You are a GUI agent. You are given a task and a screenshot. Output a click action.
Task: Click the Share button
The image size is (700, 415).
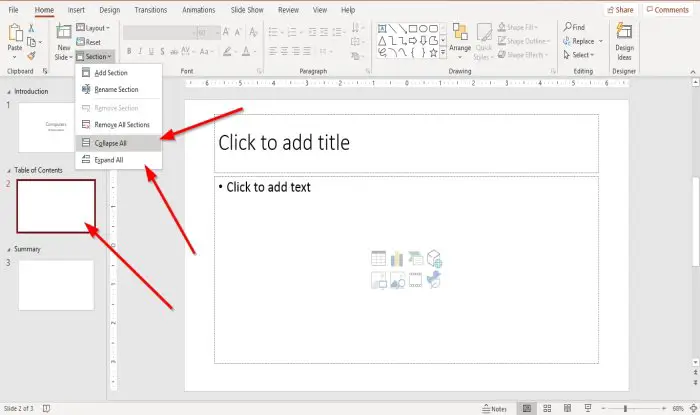[x=621, y=10]
